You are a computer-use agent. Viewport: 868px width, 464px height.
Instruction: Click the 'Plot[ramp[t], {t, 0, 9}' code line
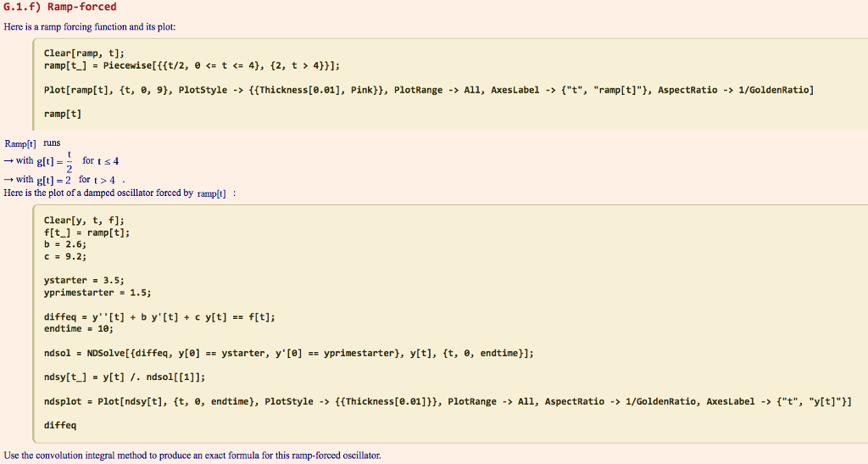(428, 90)
